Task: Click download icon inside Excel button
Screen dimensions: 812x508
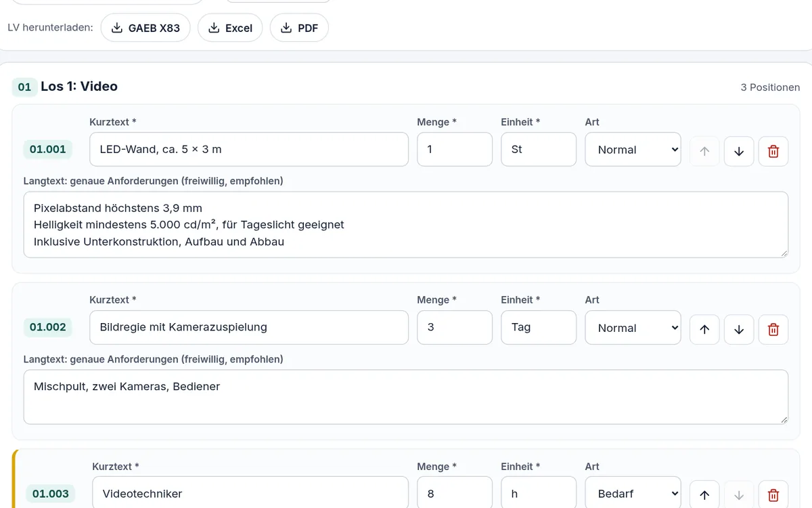Action: (x=214, y=28)
